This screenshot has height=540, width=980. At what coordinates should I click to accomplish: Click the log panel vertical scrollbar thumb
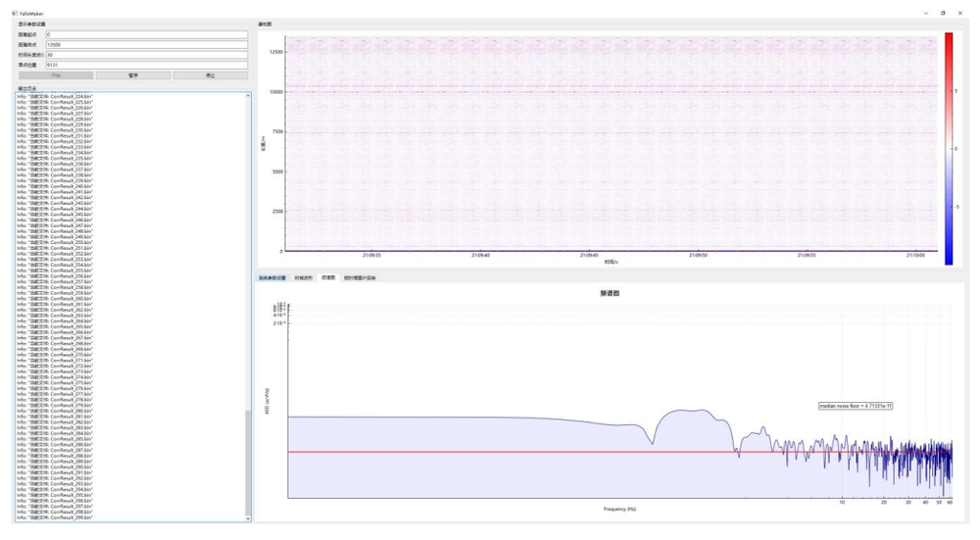248,463
